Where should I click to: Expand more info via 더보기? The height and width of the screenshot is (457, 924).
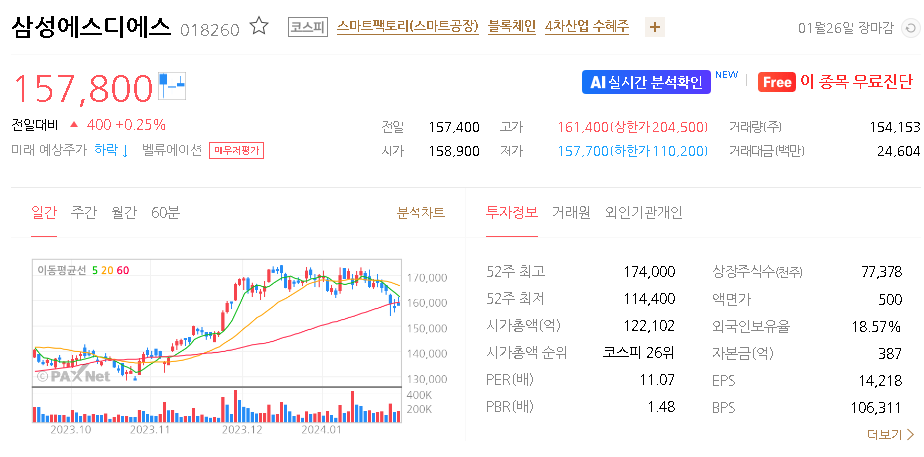(890, 435)
